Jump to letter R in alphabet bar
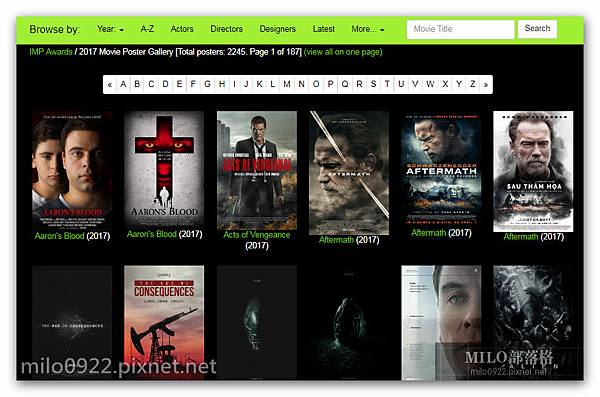 click(x=359, y=84)
